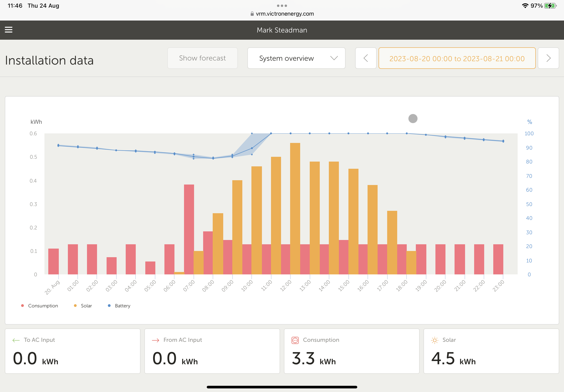Click the From AC Input 0.0 kWh value

point(175,359)
